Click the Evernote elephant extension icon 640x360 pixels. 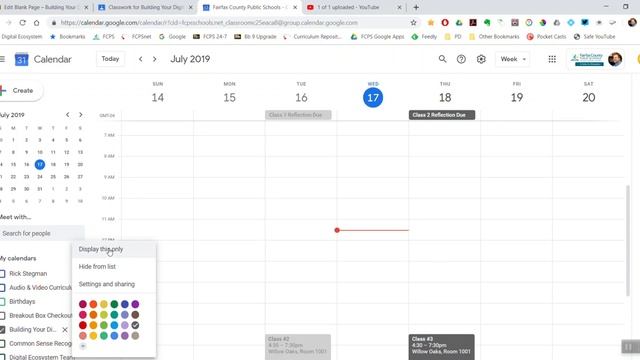[487, 23]
